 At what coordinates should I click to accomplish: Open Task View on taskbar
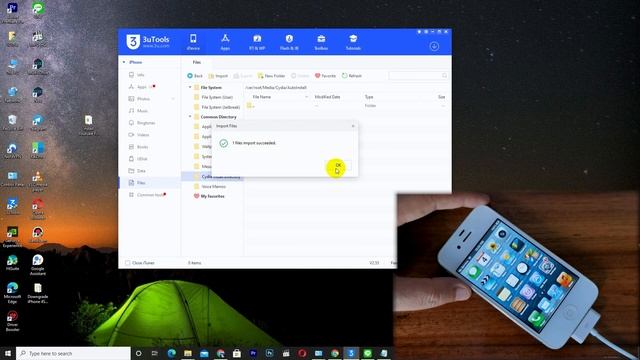click(155, 353)
